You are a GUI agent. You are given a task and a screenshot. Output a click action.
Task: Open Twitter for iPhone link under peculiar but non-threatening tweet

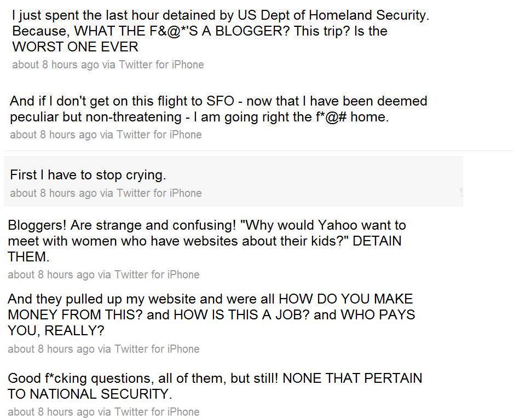pos(159,135)
